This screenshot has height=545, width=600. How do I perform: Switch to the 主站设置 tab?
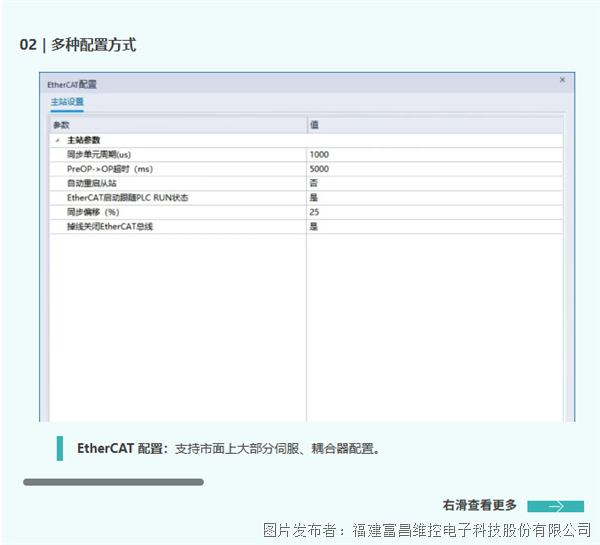pos(67,103)
